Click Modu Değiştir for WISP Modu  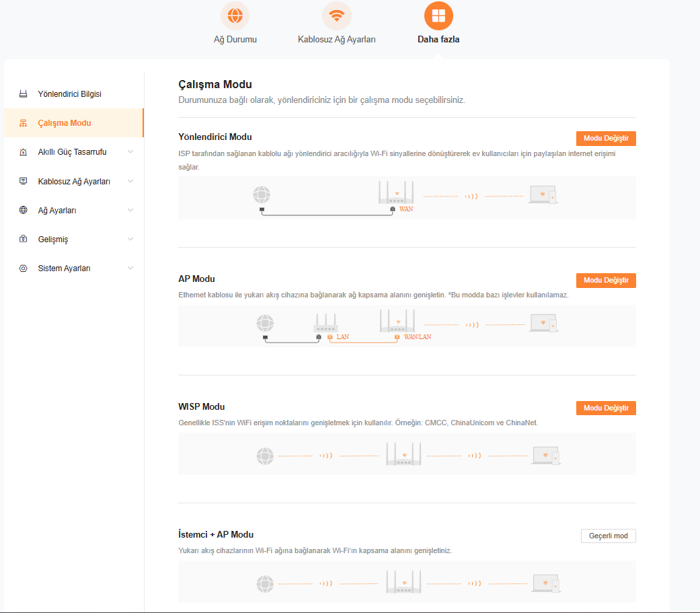coord(606,408)
